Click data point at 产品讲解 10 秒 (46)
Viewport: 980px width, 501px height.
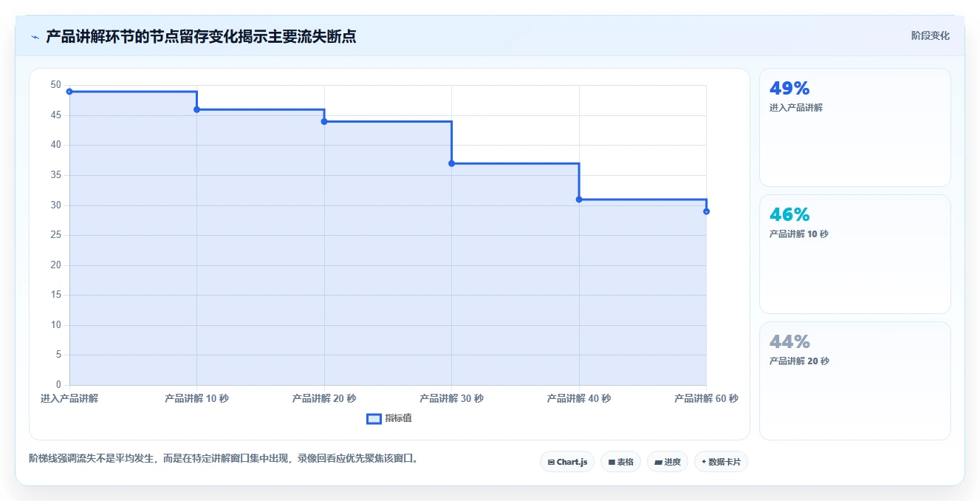point(196,109)
